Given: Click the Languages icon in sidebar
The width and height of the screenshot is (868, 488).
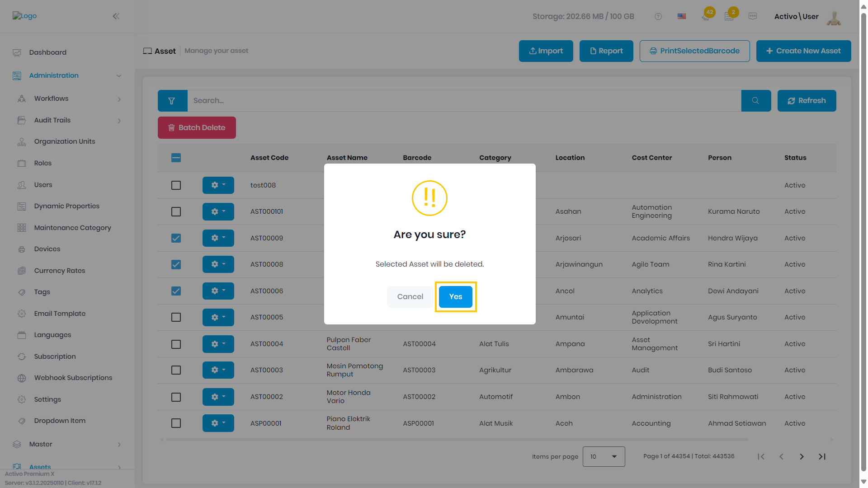Looking at the screenshot, I should (x=22, y=335).
